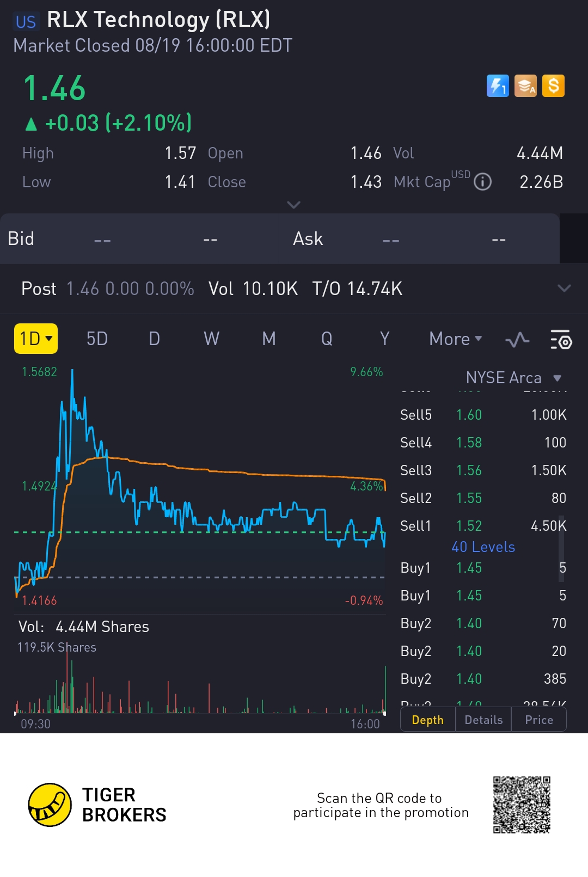The height and width of the screenshot is (877, 588).
Task: Tap the T/O 14.74K text
Action: click(x=357, y=289)
